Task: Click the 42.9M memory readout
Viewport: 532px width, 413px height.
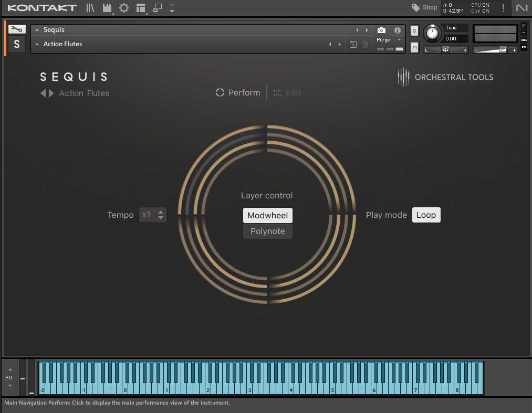Action: 453,11
